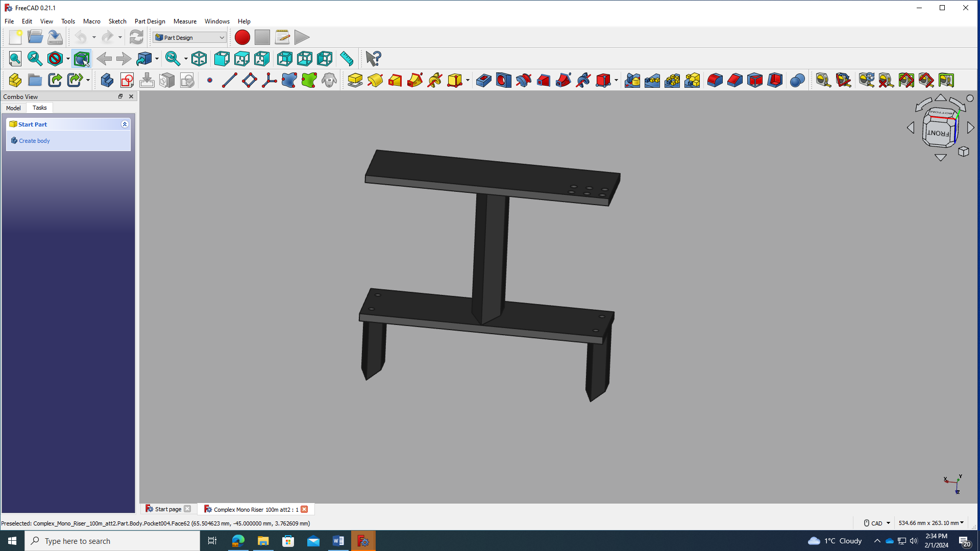The height and width of the screenshot is (551, 980).
Task: Activate the Measure distance ruler tool
Action: [x=347, y=59]
